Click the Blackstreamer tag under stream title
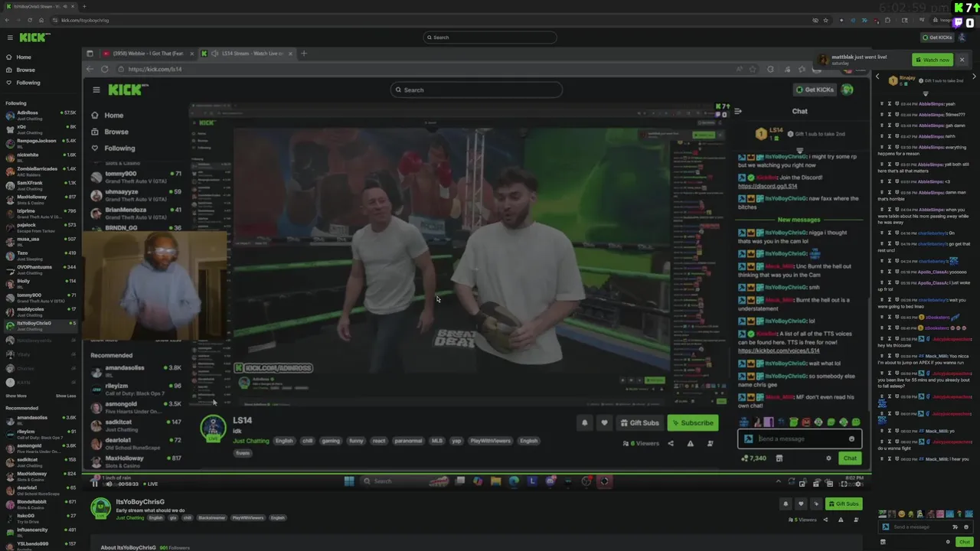980x551 pixels. point(212,518)
